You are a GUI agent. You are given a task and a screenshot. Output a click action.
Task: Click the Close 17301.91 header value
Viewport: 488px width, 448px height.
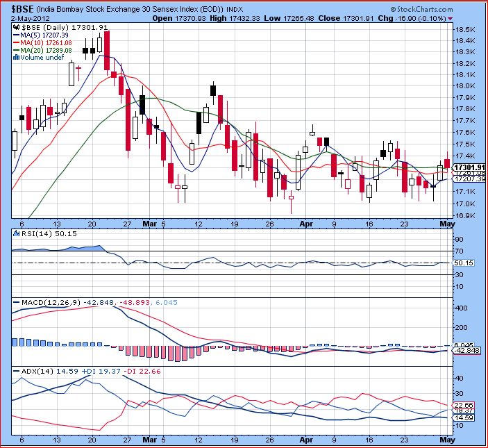[x=346, y=18]
